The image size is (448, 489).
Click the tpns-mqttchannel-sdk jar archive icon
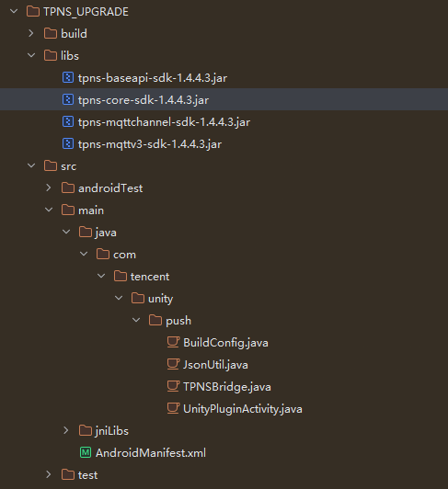coord(68,121)
